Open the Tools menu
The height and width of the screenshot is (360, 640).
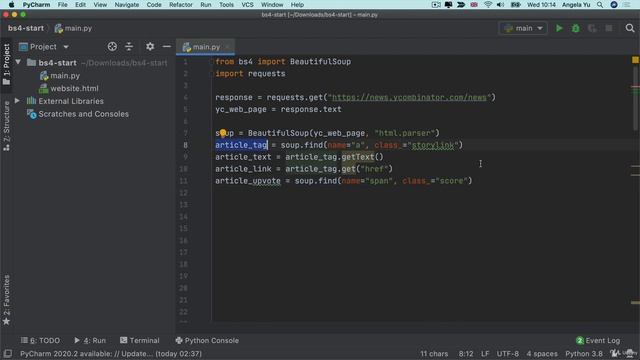pyautogui.click(x=226, y=4)
